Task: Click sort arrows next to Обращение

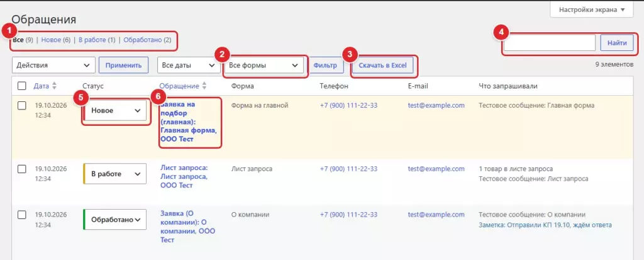Action: point(204,86)
